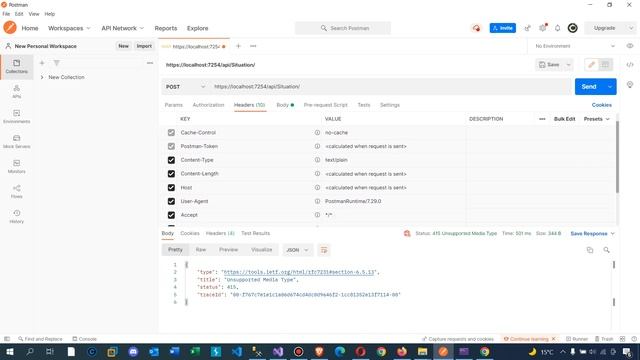Open the Save Response dropdown
Viewport: 640px width, 360px height.
pos(592,233)
